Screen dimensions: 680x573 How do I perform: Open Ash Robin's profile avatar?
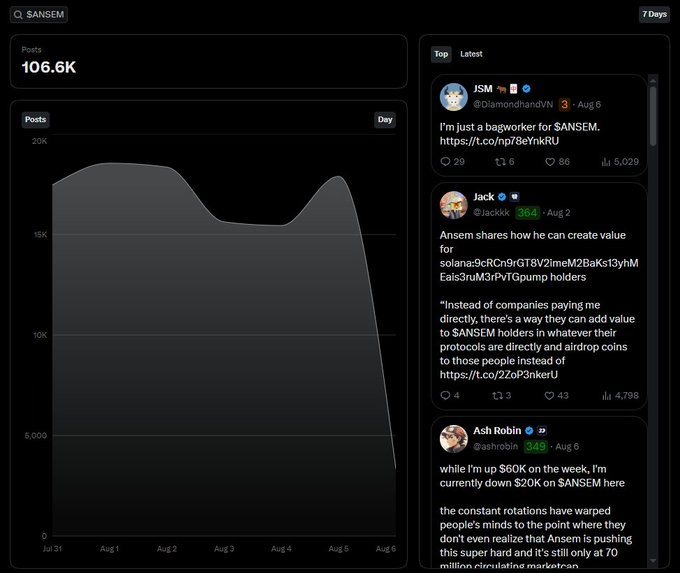pos(454,439)
